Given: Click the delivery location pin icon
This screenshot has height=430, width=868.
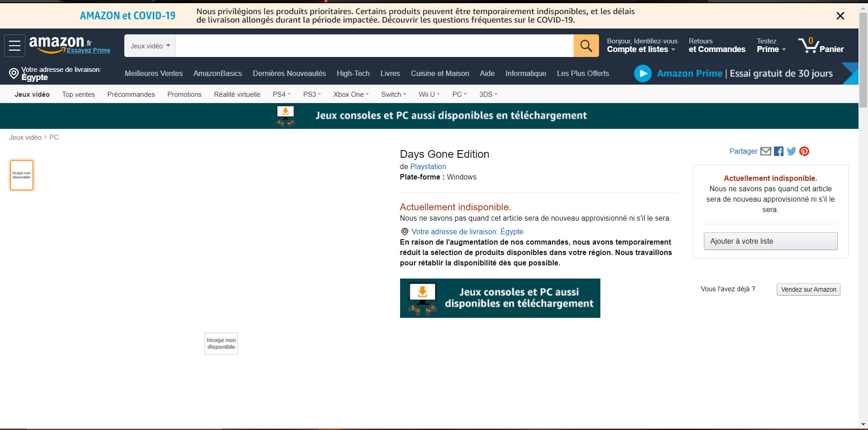Looking at the screenshot, I should [14, 73].
